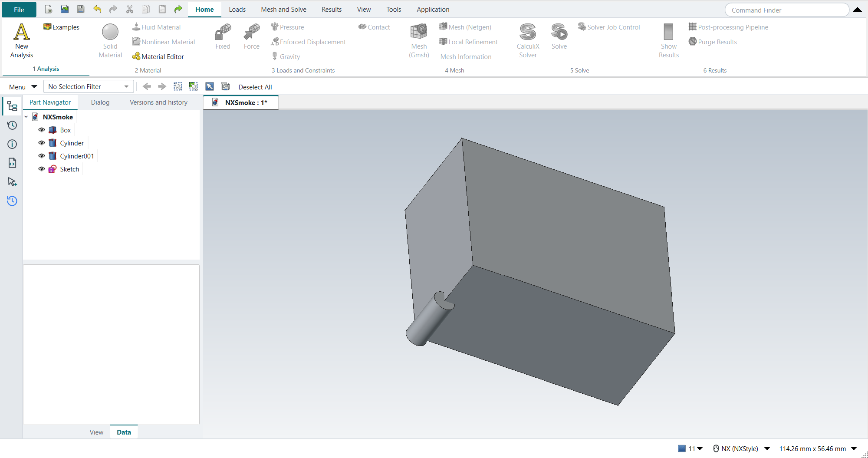The width and height of the screenshot is (868, 458).
Task: Open Versions and history tab
Action: pos(158,102)
